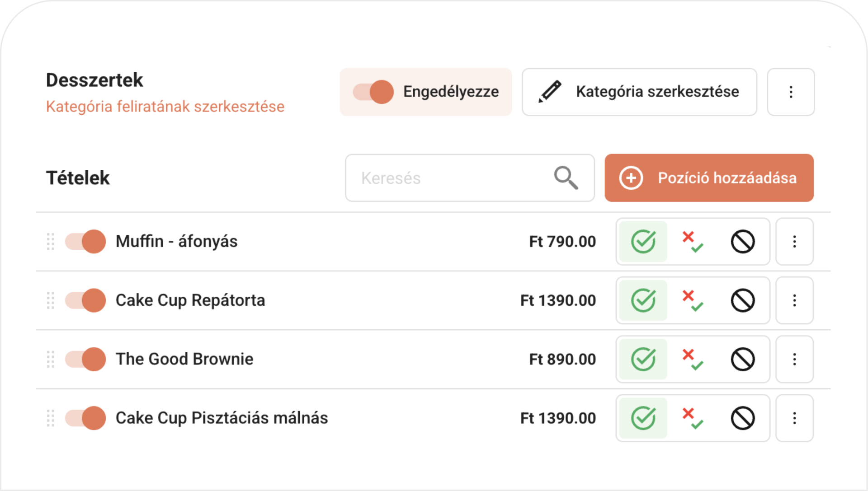This screenshot has width=868, height=491.
Task: Click the prohibited icon for Cake Cup Pisztáciás málnás
Action: [742, 418]
